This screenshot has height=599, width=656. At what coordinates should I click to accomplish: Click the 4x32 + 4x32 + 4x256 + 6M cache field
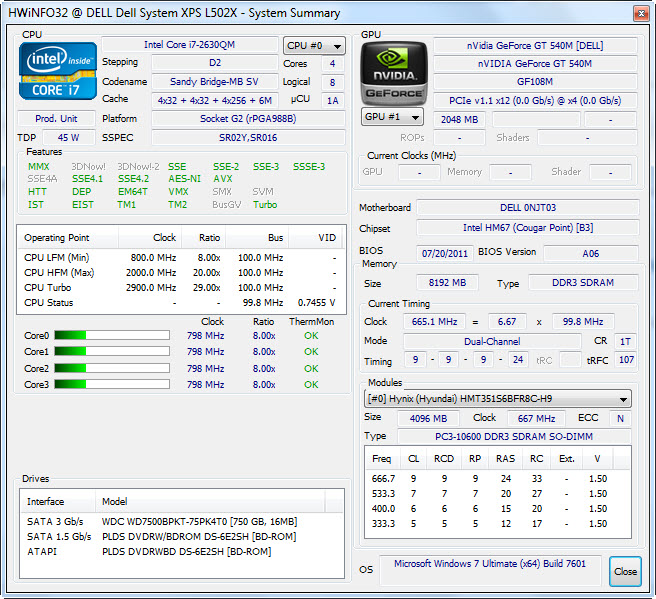pyautogui.click(x=215, y=100)
